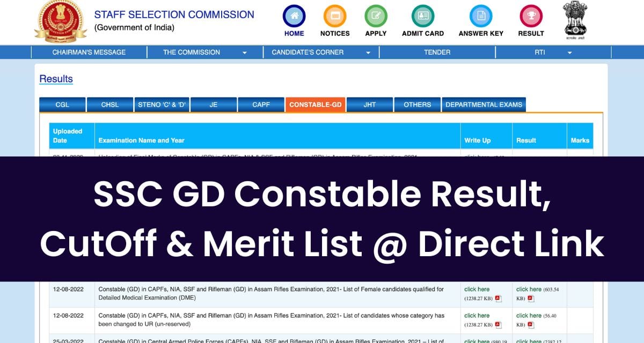Switch to the CGL tab

click(62, 105)
